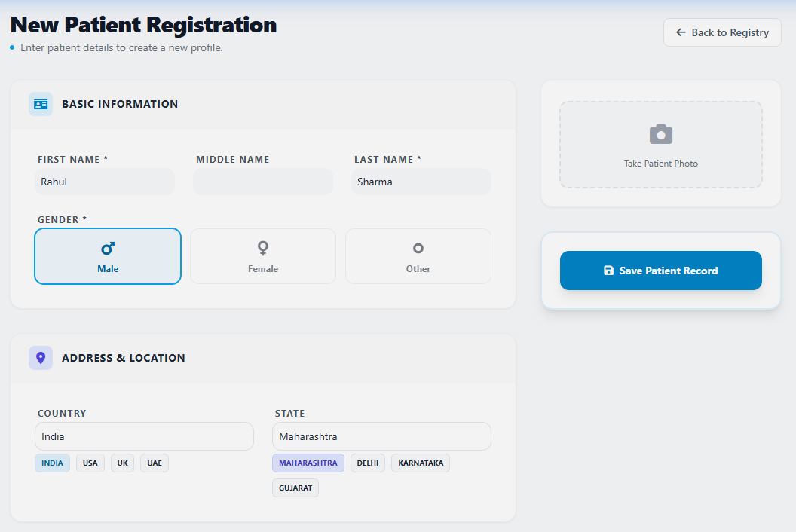Select the DELHI state chip
This screenshot has height=532, width=796.
pos(367,463)
